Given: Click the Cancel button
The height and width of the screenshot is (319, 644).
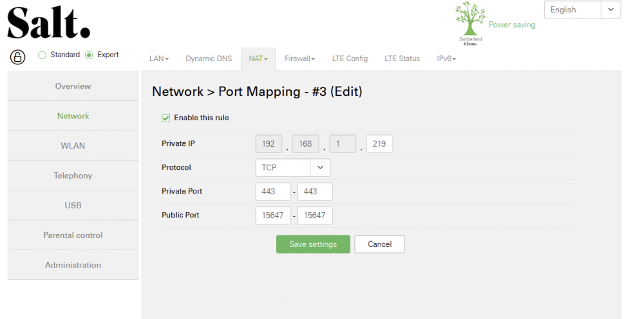Looking at the screenshot, I should click(x=379, y=244).
